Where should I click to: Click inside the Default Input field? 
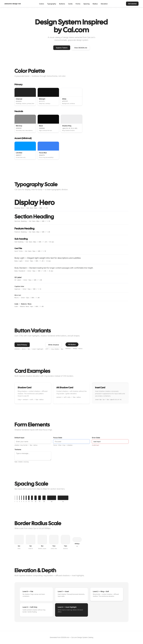[x=33, y=442]
